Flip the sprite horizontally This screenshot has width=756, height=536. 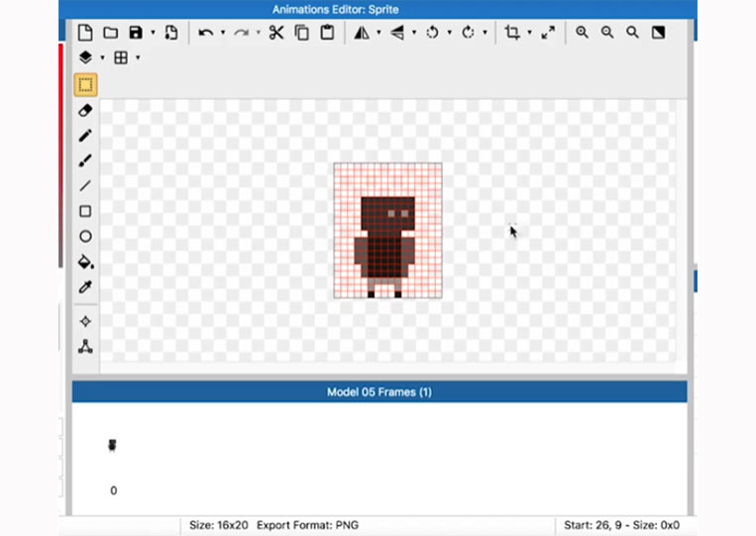pyautogui.click(x=362, y=33)
